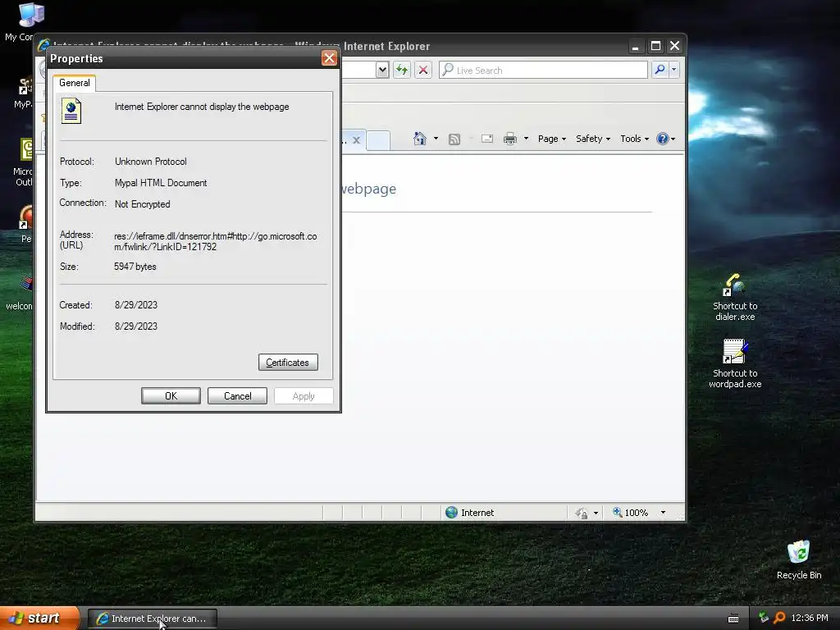Screen dimensions: 840x630
Task: Select the Shortcut to dialer.exe icon
Action: pos(735,298)
